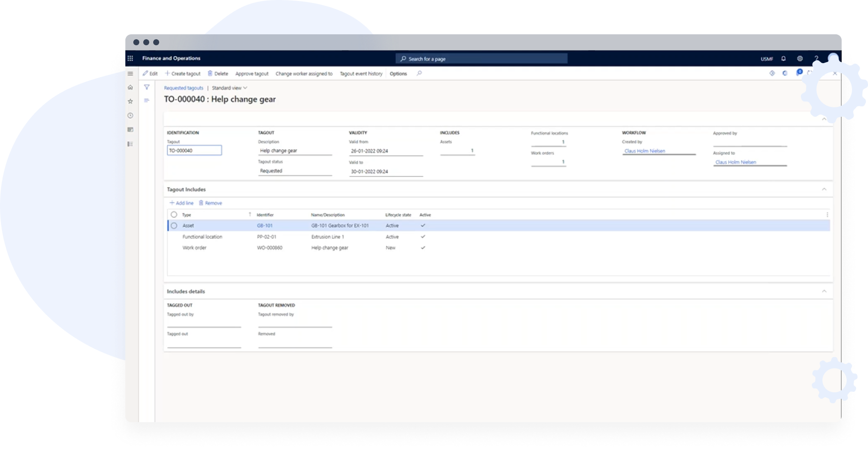Select the radio button on the Asset GB-101 row
This screenshot has width=868, height=452.
(x=174, y=225)
